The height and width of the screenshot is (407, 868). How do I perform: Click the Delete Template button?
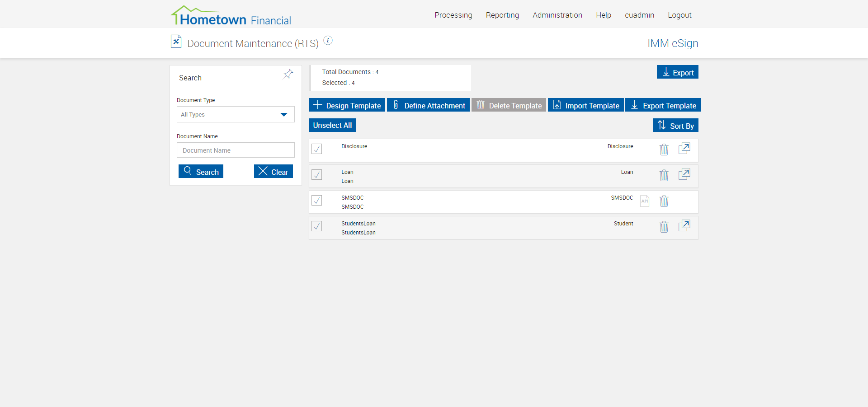[509, 105]
